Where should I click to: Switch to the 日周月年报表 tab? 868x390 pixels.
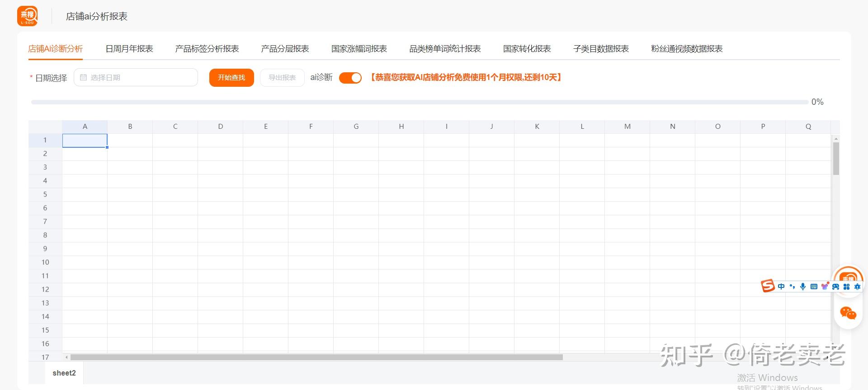129,49
